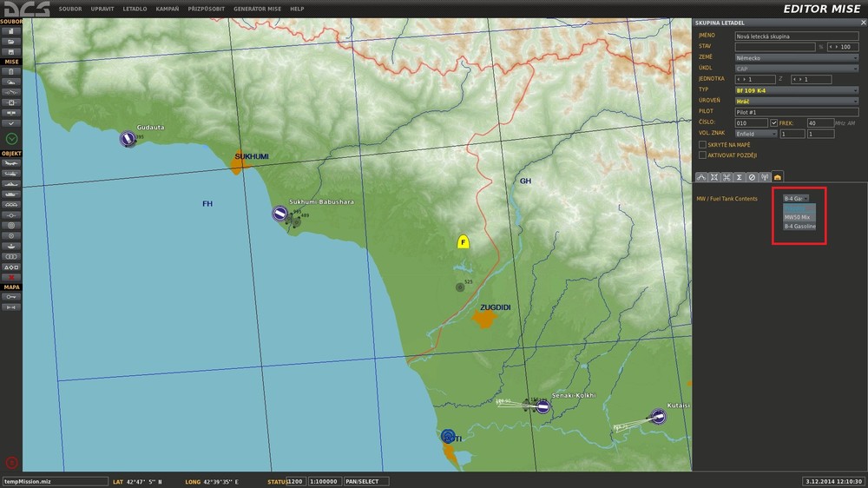The image size is (868, 488).
Task: Click the key icon under MAPA
Action: click(11, 297)
